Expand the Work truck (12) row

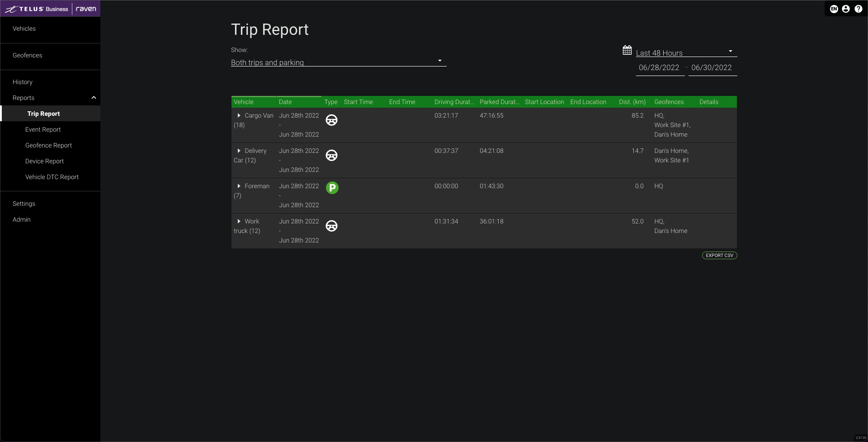click(x=239, y=221)
